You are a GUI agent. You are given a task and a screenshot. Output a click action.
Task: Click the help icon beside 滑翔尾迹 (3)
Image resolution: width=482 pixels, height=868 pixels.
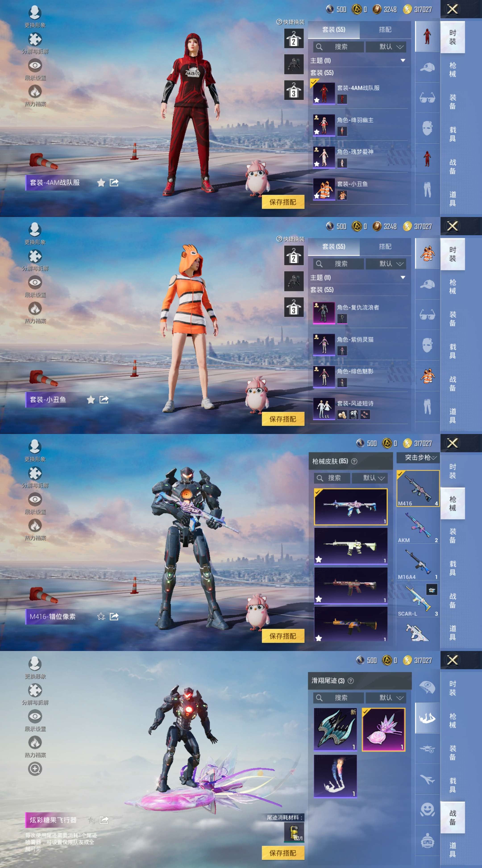351,681
